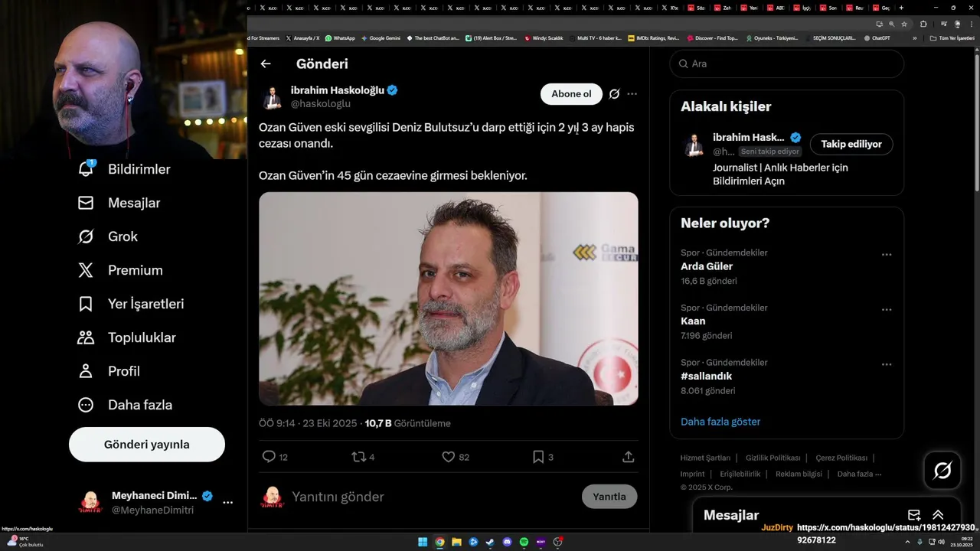Screen dimensions: 980x551
Task: Expand the footer Daha fazla menu
Action: [859, 474]
